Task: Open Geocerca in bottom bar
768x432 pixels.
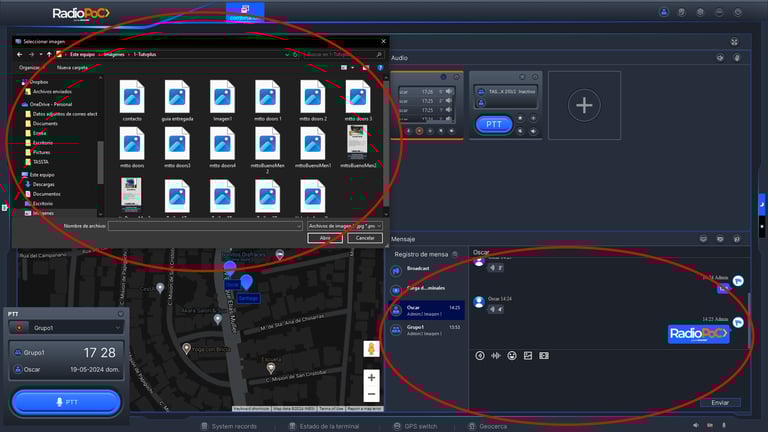Action: [x=487, y=426]
